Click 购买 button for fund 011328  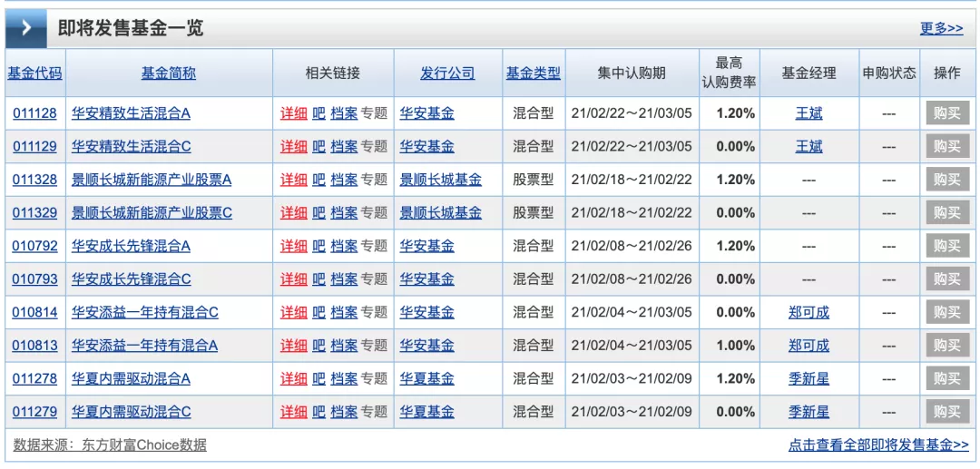(947, 180)
